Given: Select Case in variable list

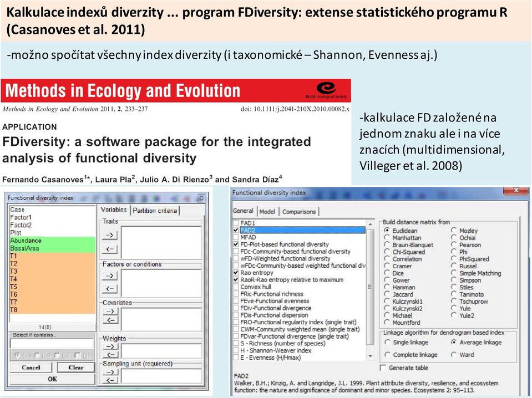Looking at the screenshot, I should click(52, 210).
